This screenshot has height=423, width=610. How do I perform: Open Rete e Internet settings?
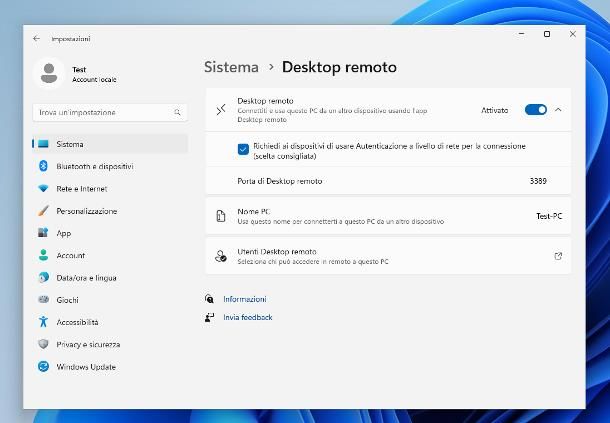110,189
